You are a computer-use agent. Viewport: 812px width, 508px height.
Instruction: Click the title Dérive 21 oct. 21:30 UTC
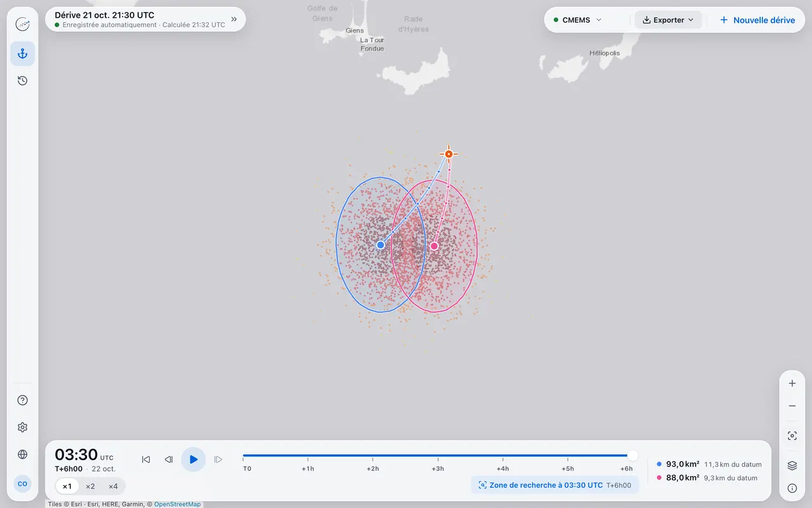click(x=105, y=15)
